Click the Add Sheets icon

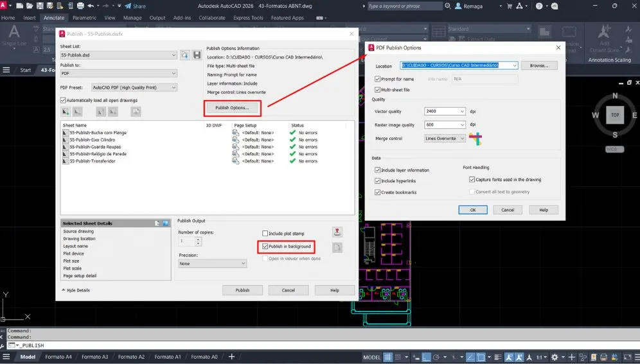coord(66,112)
